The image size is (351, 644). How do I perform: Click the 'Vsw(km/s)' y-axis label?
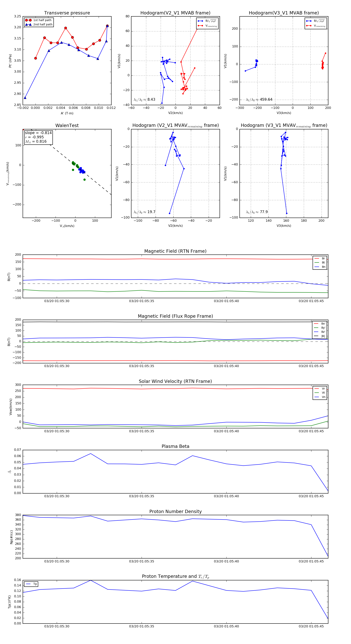[x=11, y=407]
